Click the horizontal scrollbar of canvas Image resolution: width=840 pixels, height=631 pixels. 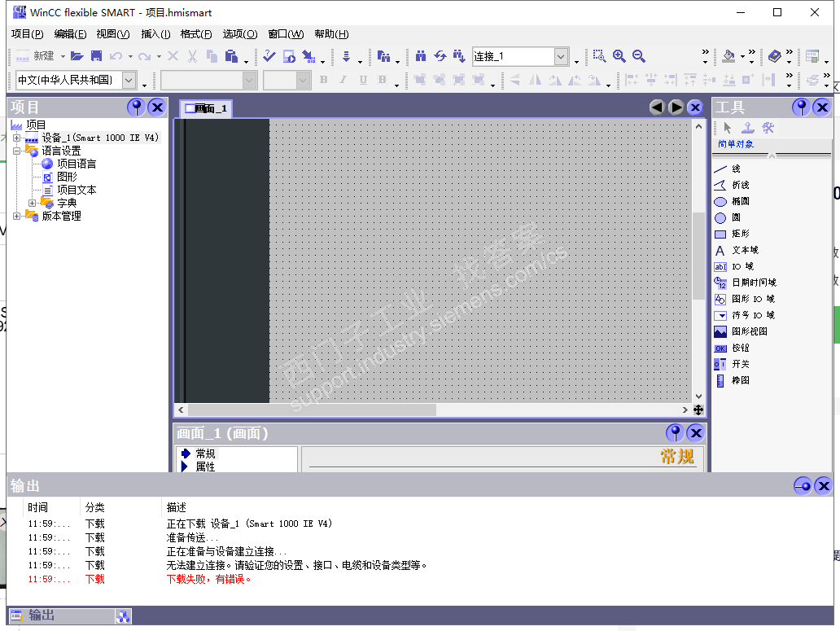pos(312,410)
